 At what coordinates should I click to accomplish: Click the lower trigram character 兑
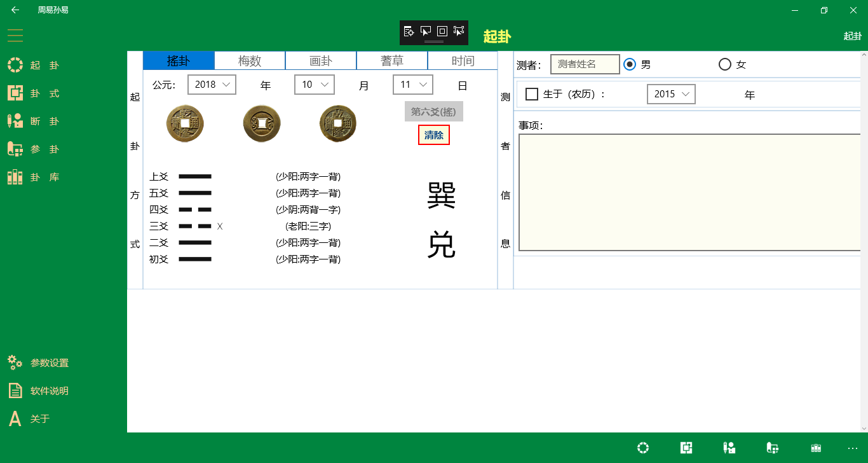[442, 245]
